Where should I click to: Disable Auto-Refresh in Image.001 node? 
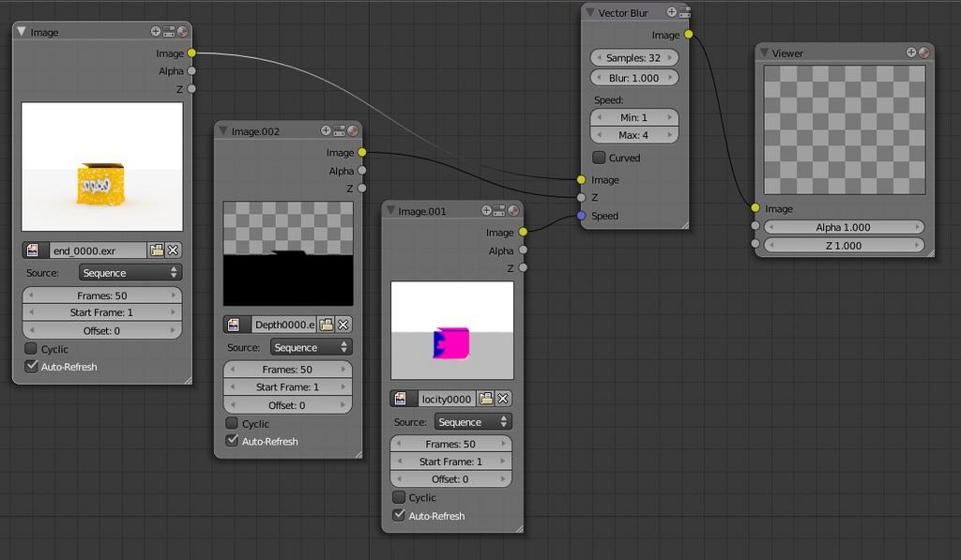coord(398,515)
